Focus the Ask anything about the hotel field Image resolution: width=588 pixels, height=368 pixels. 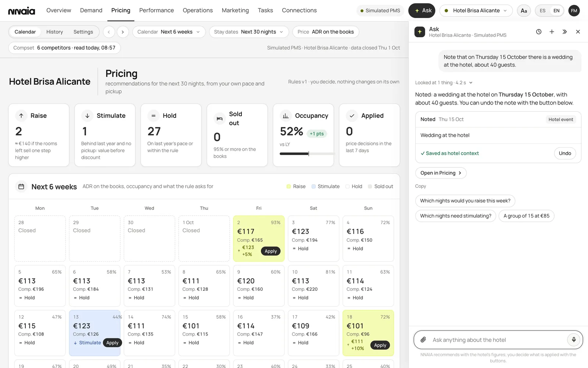click(498, 340)
